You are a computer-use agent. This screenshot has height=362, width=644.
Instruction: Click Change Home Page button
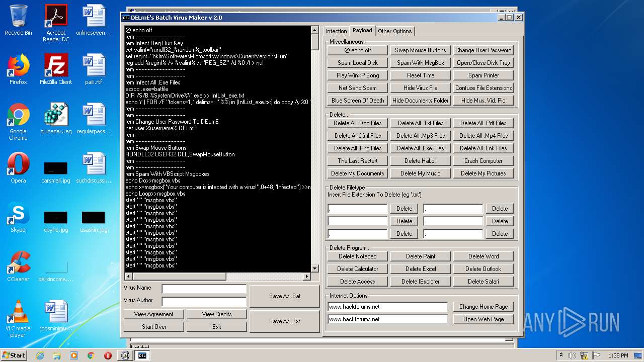pos(484,307)
